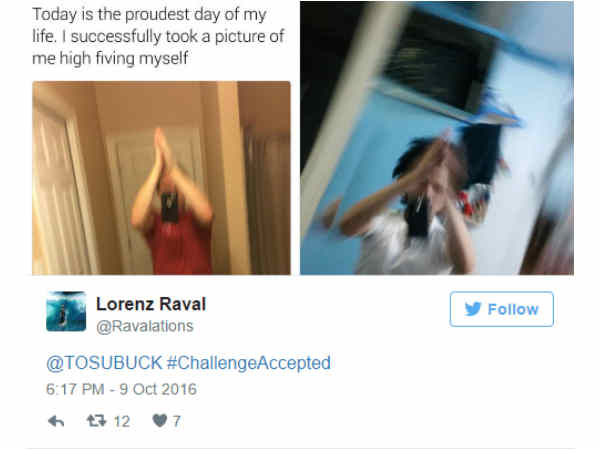This screenshot has height=450, width=600.
Task: Click the reply arrow icon
Action: click(x=56, y=421)
